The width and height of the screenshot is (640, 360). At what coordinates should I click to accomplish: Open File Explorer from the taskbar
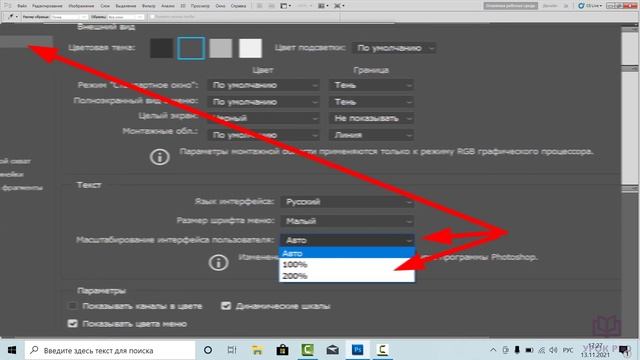(x=257, y=350)
